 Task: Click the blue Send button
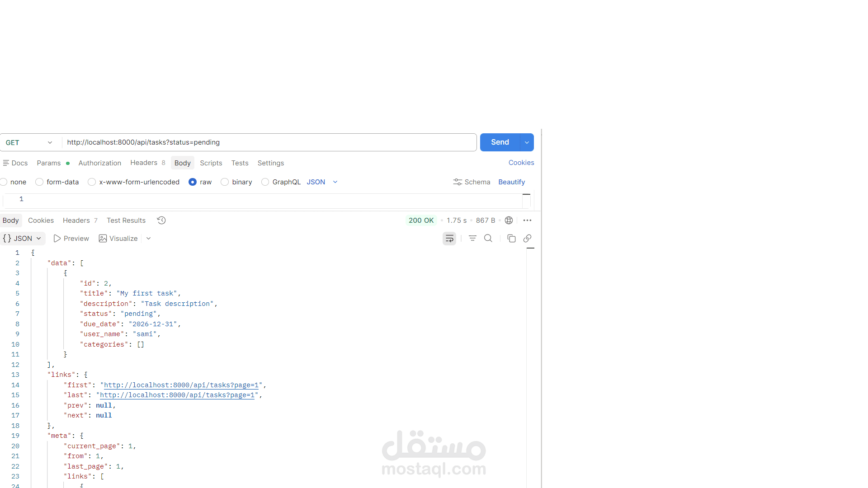(500, 142)
